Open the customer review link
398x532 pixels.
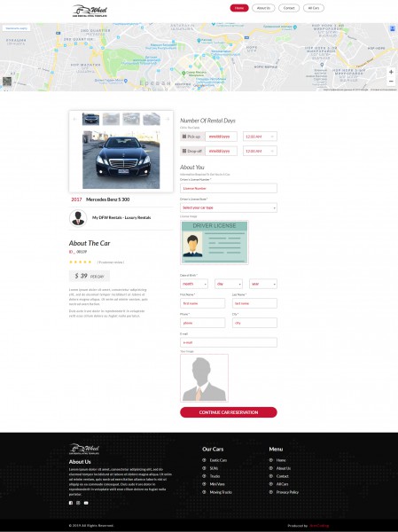click(111, 262)
